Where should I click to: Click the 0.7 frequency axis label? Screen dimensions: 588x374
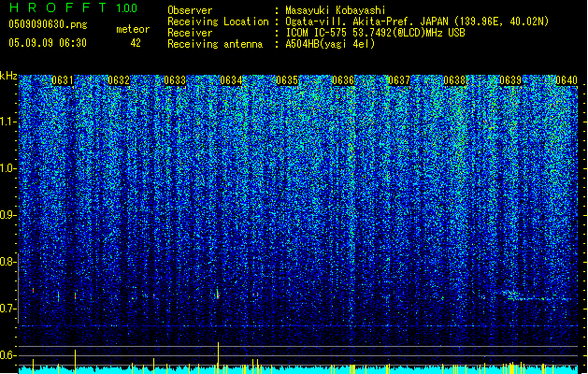7,309
